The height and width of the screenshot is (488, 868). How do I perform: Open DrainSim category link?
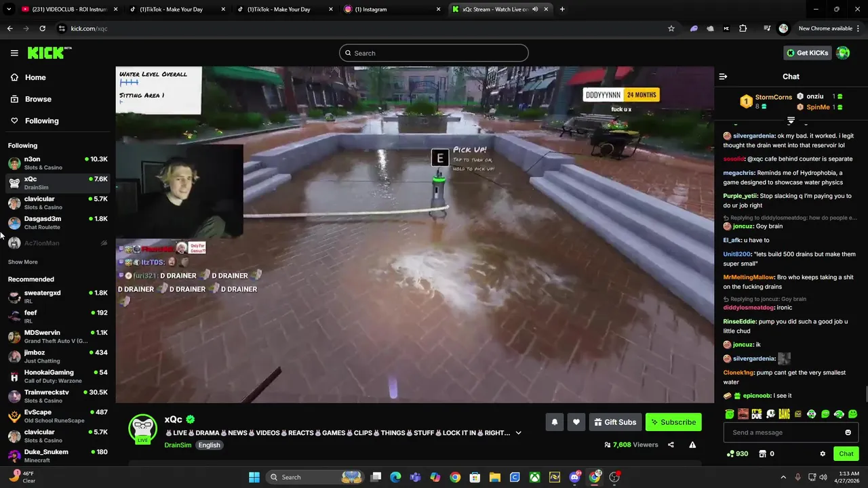[178, 445]
